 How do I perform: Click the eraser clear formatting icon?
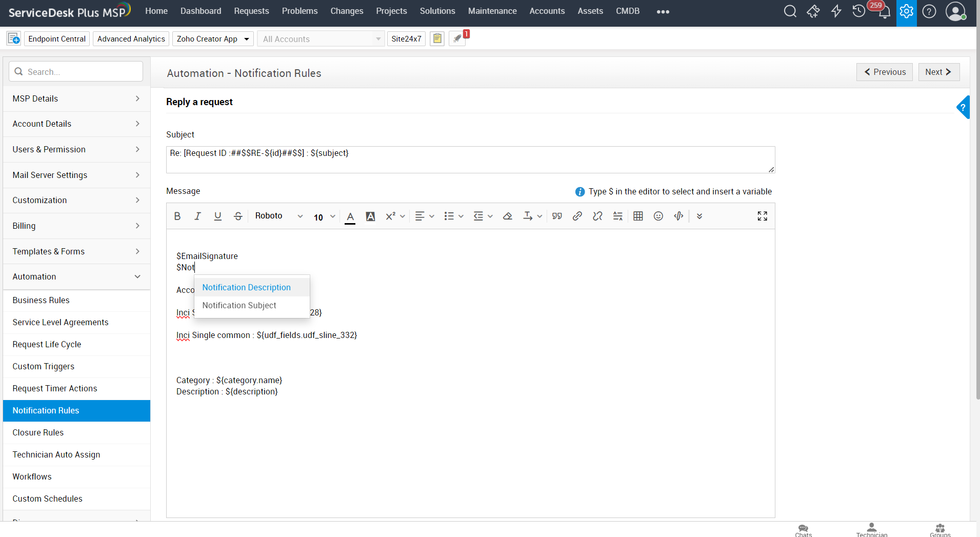click(508, 216)
